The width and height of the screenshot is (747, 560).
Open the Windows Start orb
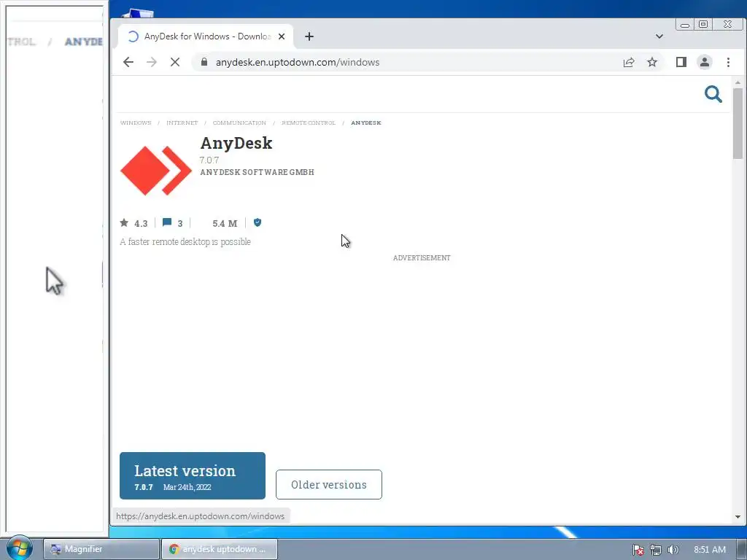point(19,548)
